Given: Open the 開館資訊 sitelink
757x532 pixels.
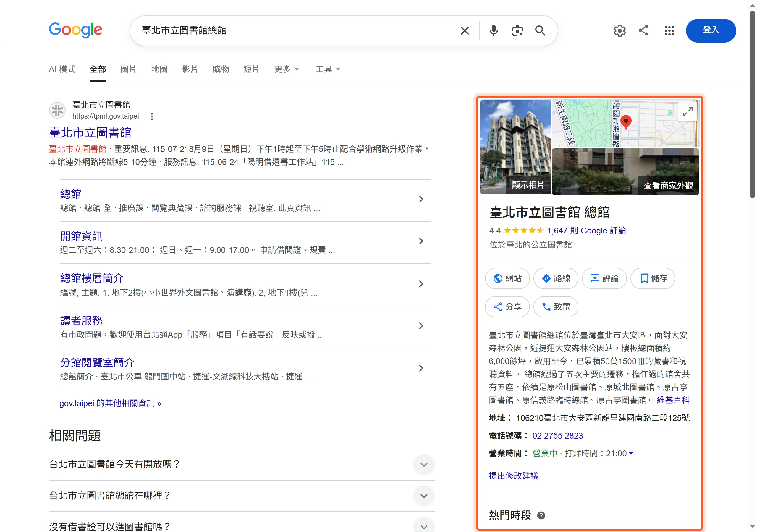Looking at the screenshot, I should point(81,236).
